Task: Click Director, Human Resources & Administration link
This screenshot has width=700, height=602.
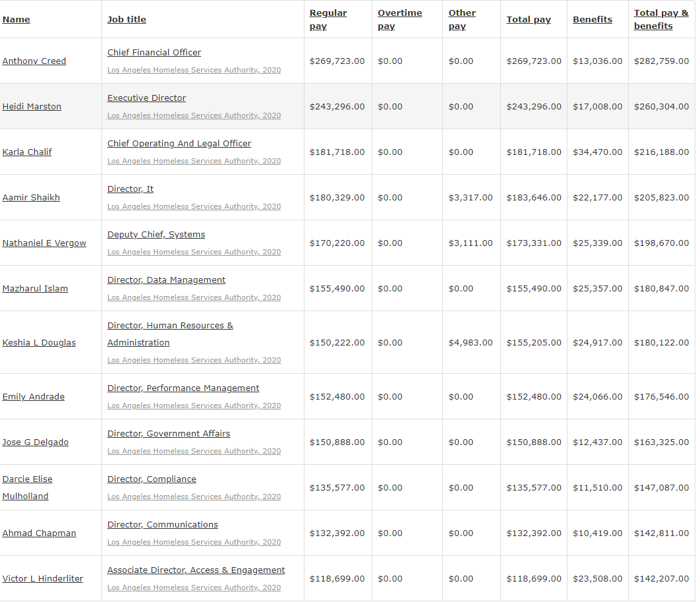Action: (170, 334)
